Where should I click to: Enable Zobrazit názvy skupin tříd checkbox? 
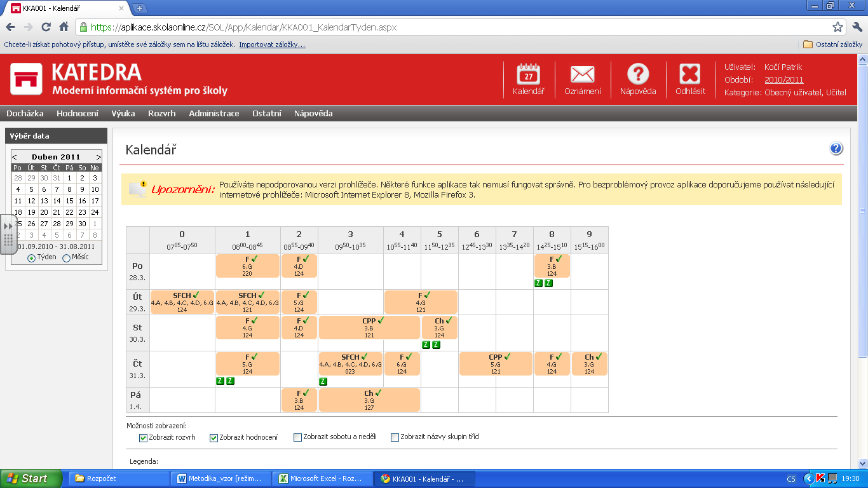395,437
